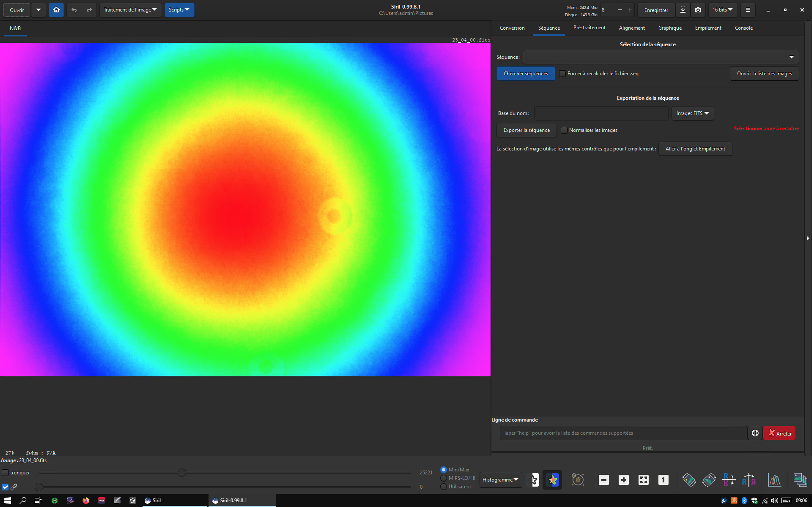Image resolution: width=812 pixels, height=507 pixels.
Task: Click the upper cutoff slider handle
Action: pyautogui.click(x=182, y=473)
